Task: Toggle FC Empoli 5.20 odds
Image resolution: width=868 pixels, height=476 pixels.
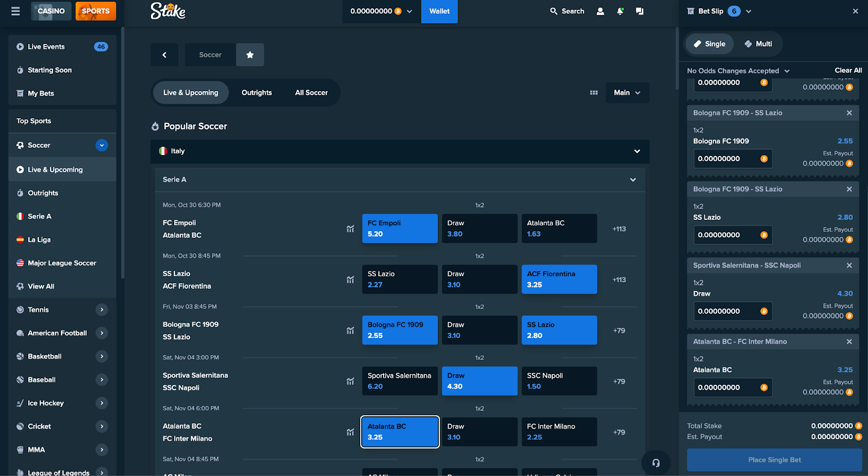Action: pos(400,229)
